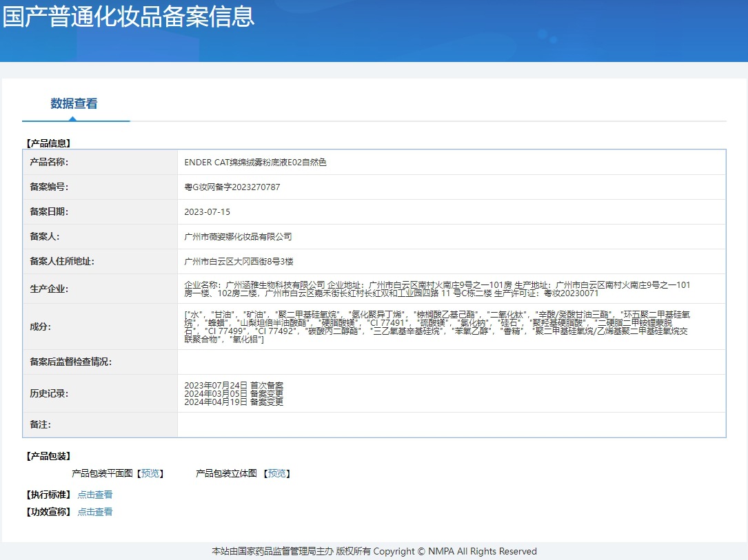
Task: Click the 【产品信息】 section heading
Action: click(x=48, y=143)
